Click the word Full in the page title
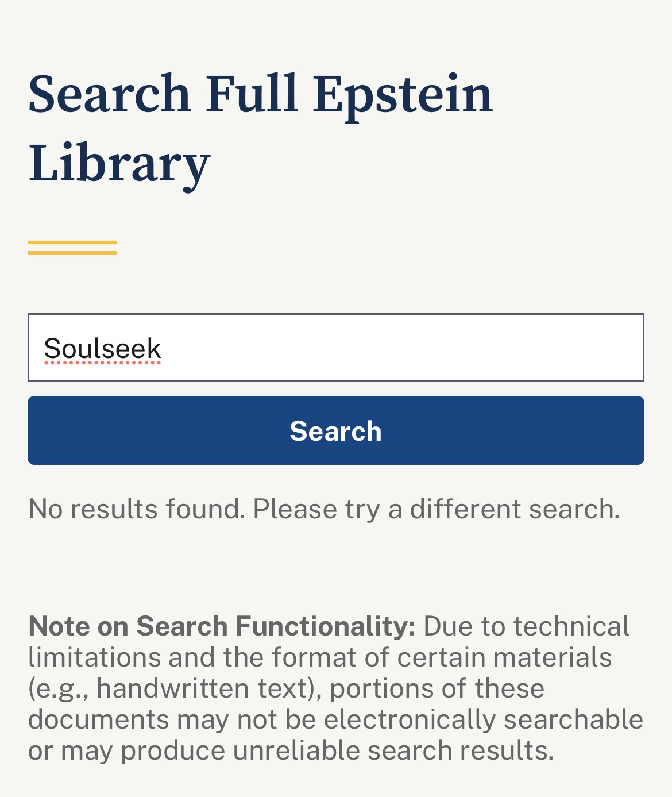 [252, 93]
